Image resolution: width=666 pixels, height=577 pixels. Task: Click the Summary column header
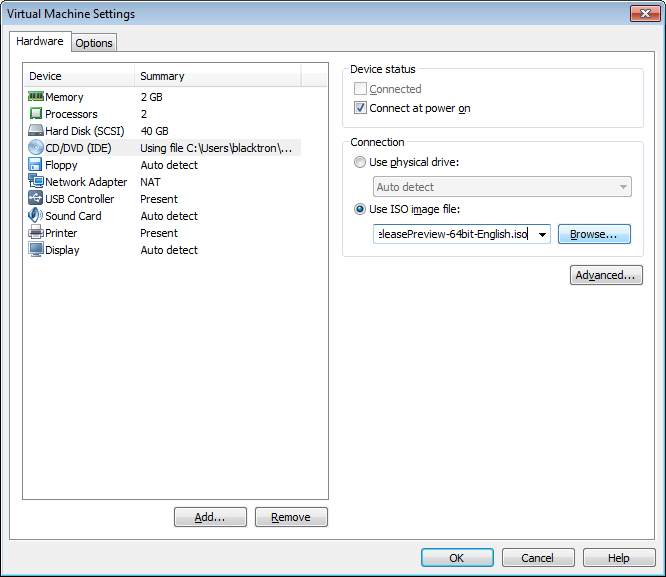tap(217, 76)
